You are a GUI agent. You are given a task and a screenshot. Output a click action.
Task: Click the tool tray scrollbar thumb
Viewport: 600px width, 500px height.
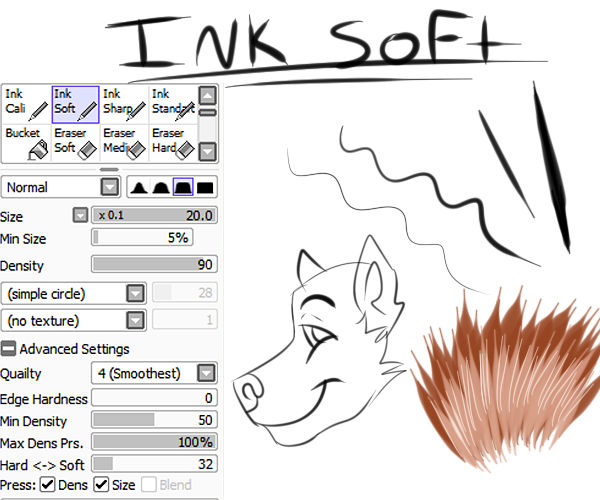(x=208, y=112)
